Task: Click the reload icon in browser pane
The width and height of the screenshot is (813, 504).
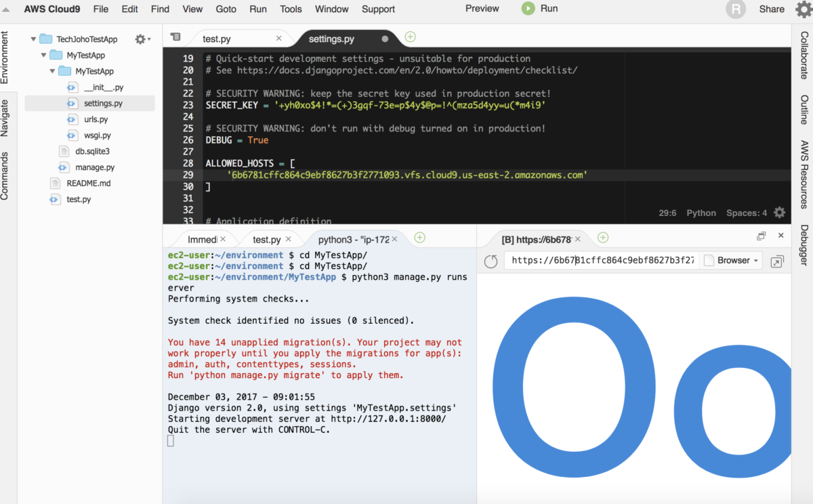Action: coord(491,261)
